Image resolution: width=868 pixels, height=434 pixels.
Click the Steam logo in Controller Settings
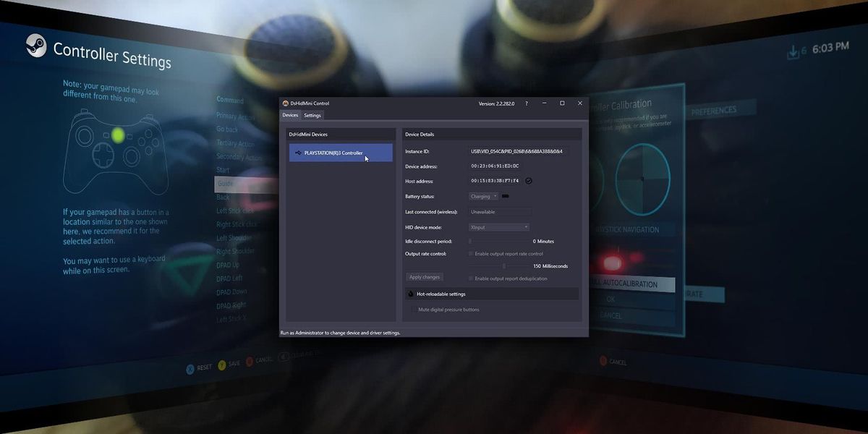36,46
